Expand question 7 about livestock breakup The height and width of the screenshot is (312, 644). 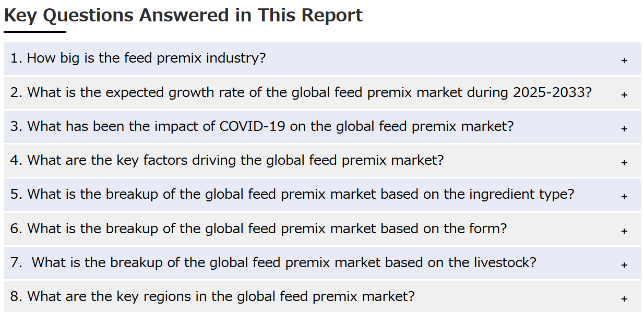pyautogui.click(x=322, y=262)
